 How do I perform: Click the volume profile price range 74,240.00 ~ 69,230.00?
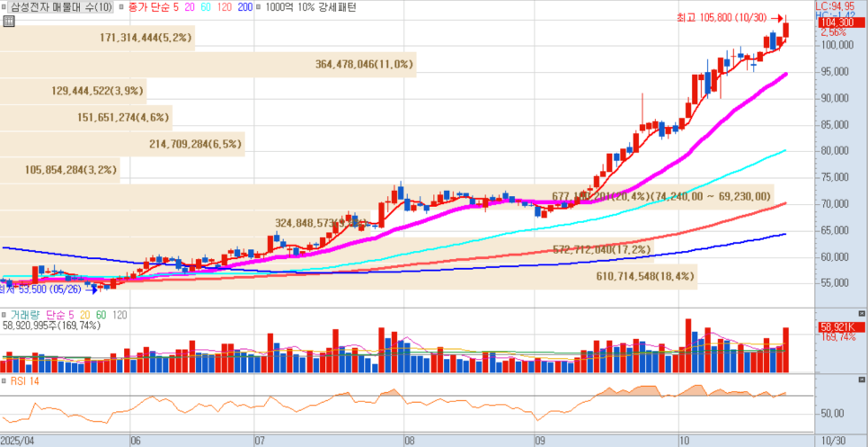coord(712,196)
